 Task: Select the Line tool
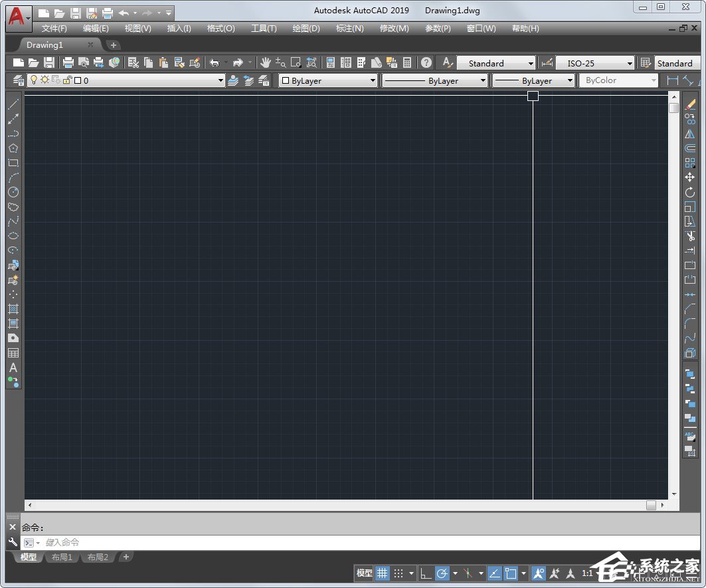point(13,104)
